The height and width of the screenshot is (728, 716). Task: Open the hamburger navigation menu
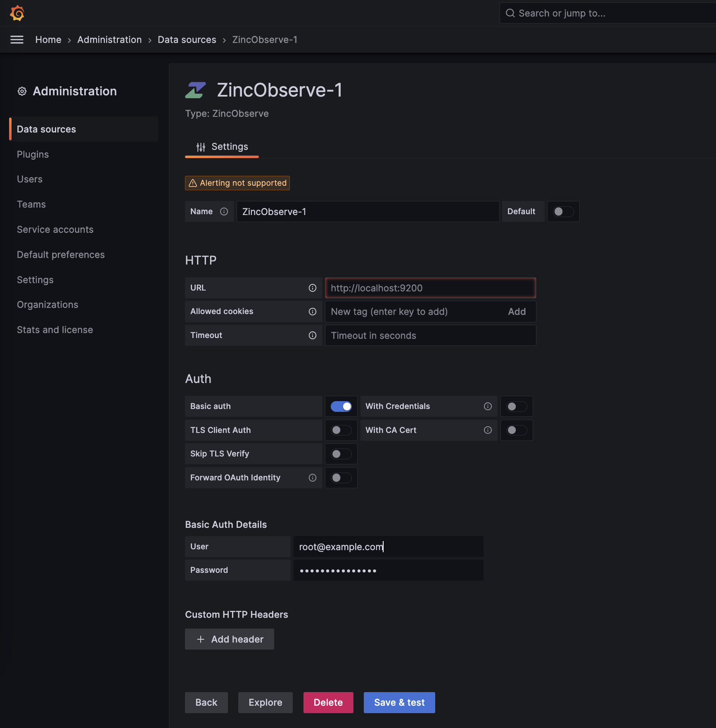[17, 40]
